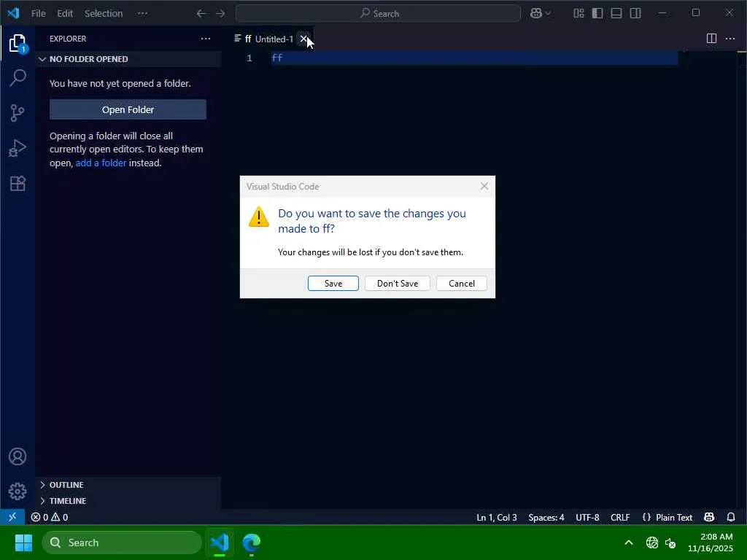Viewport: 747px width, 560px height.
Task: Click Cancel in the dialog
Action: tap(462, 284)
